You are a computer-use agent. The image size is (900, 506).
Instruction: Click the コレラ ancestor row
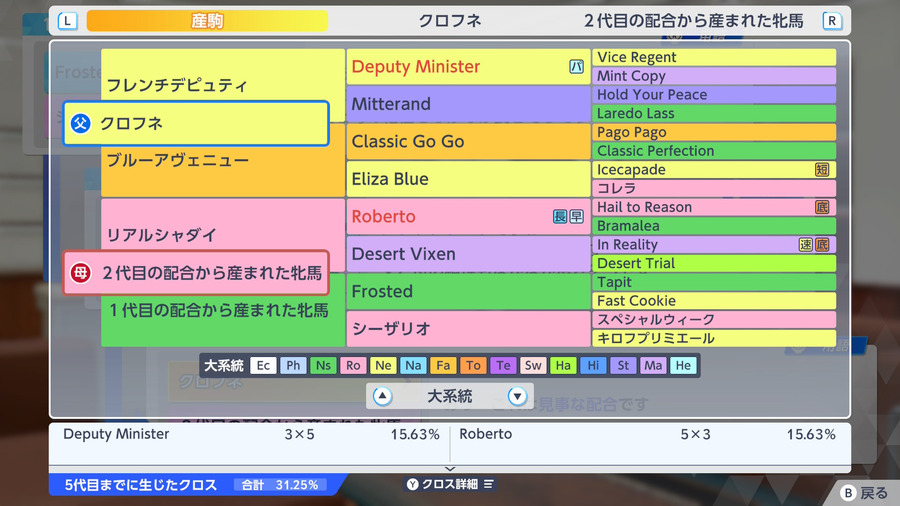(x=714, y=188)
